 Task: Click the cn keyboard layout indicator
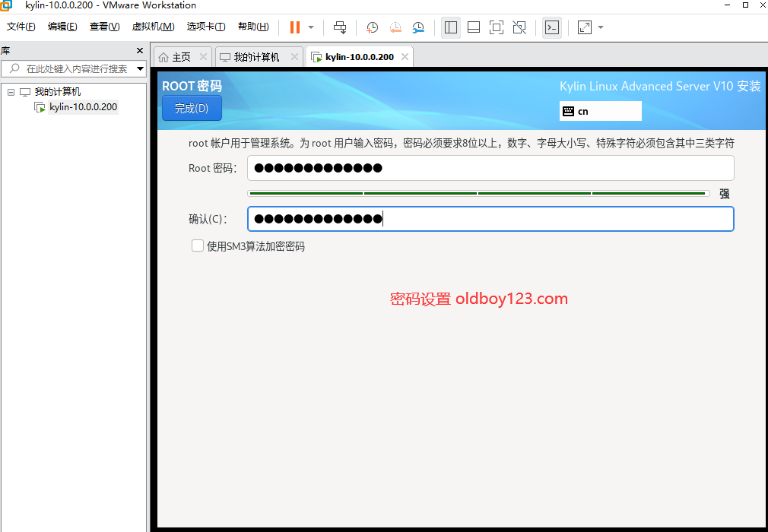click(x=601, y=111)
